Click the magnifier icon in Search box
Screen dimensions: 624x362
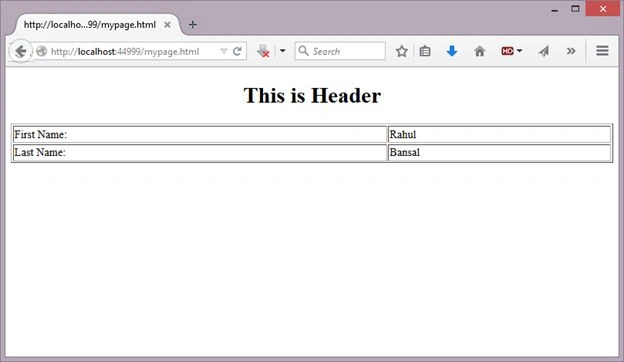(303, 51)
